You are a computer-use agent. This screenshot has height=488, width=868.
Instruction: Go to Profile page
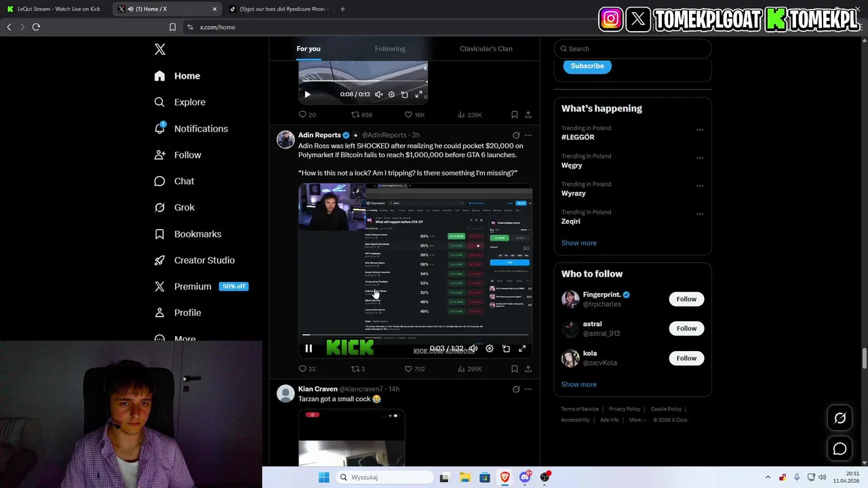tap(178, 313)
